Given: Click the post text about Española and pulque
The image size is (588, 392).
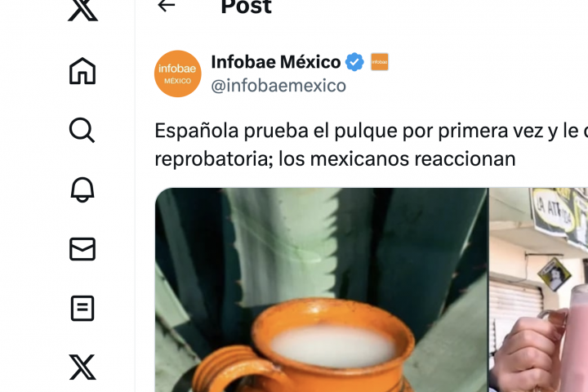Looking at the screenshot, I should tap(372, 145).
